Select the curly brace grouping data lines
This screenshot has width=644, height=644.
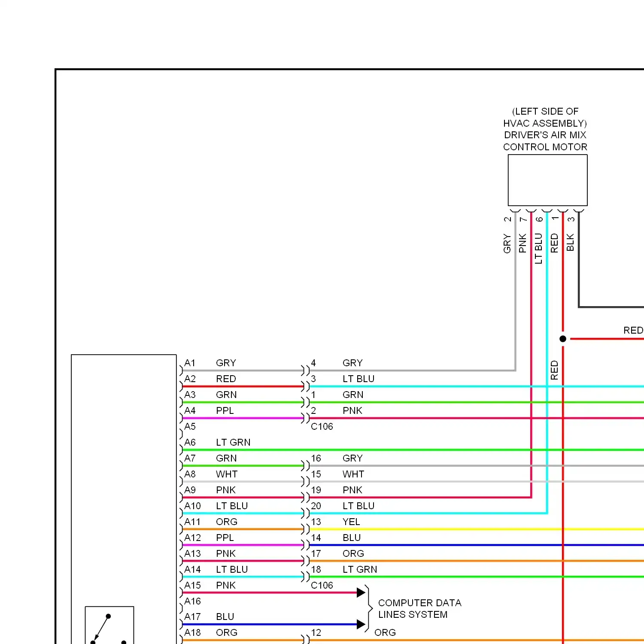[x=368, y=609]
